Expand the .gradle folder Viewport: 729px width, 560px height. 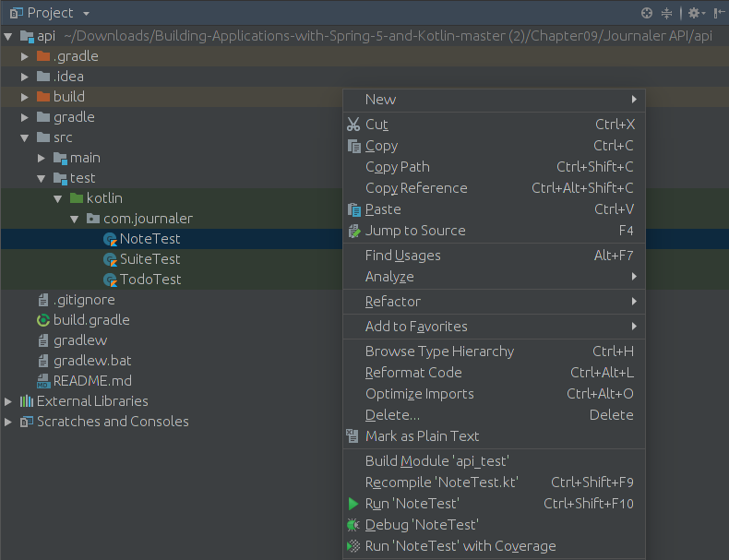coord(25,56)
